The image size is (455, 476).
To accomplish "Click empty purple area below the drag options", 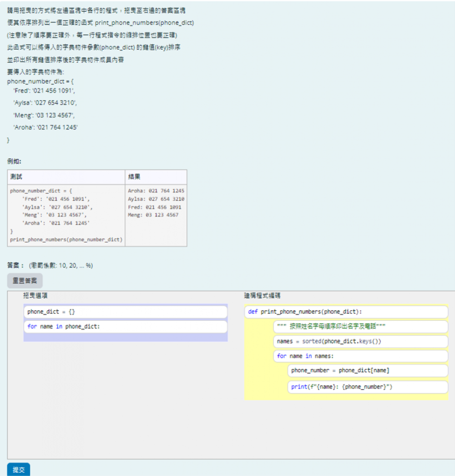I will click(x=125, y=337).
